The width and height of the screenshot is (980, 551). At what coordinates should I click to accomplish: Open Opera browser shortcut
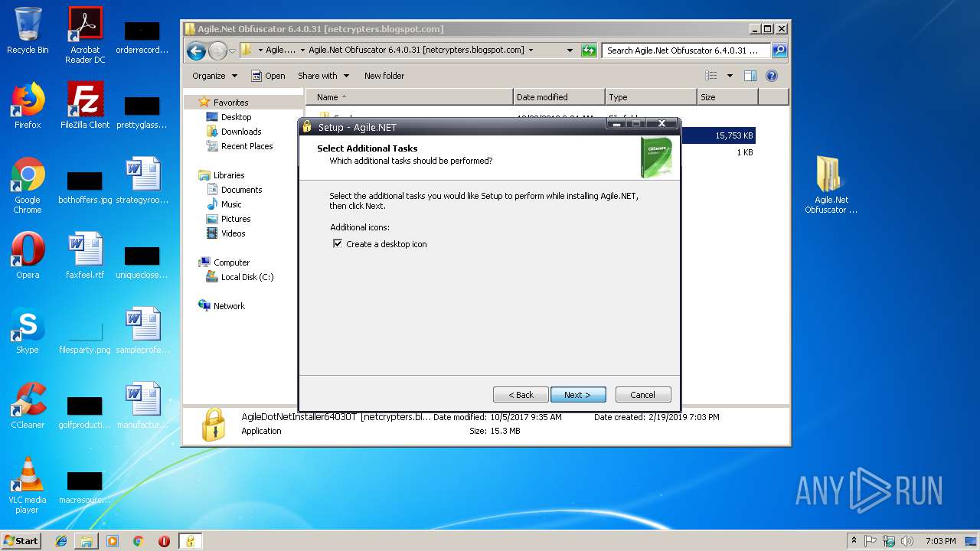28,256
